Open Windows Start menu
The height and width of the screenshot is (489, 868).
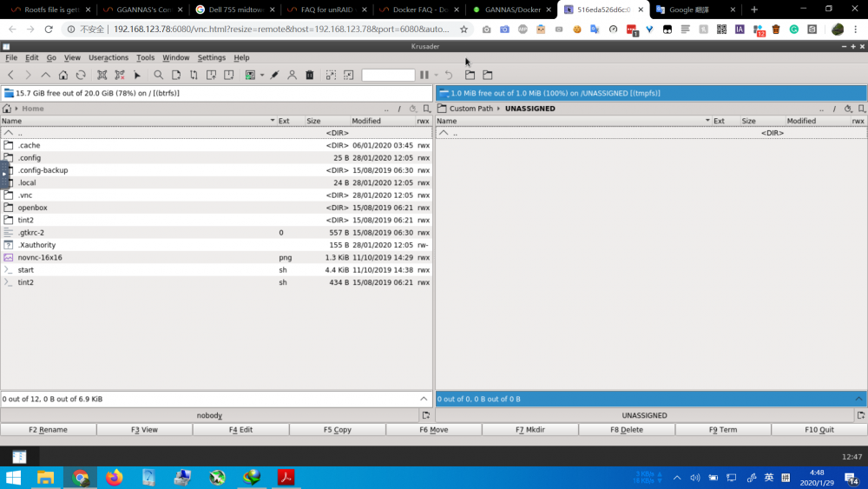[13, 478]
